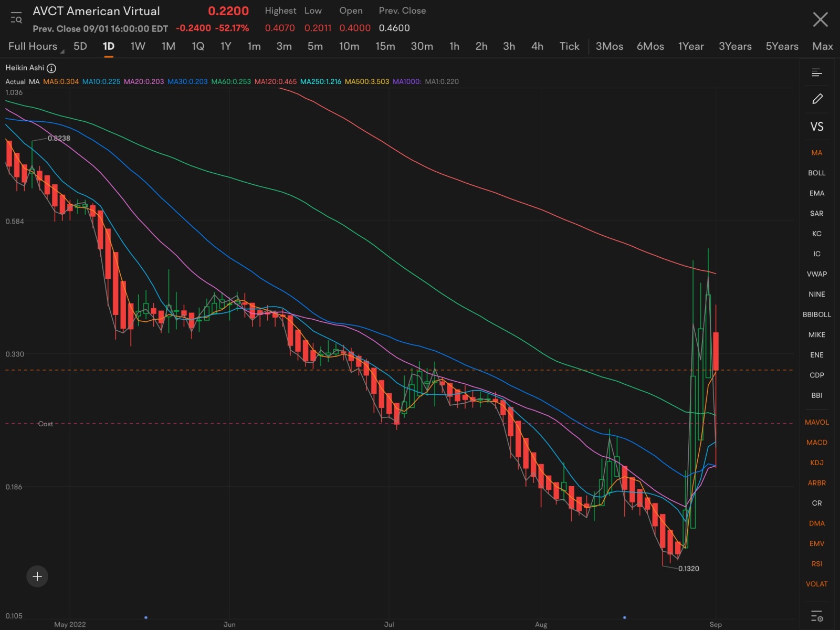Toggle the BBI indicator
The height and width of the screenshot is (630, 840).
point(817,395)
